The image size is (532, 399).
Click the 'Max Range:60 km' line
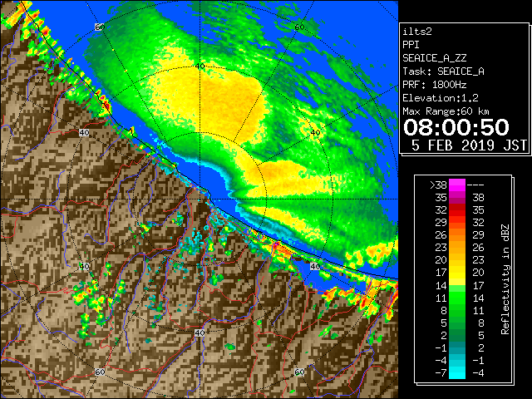coord(446,111)
